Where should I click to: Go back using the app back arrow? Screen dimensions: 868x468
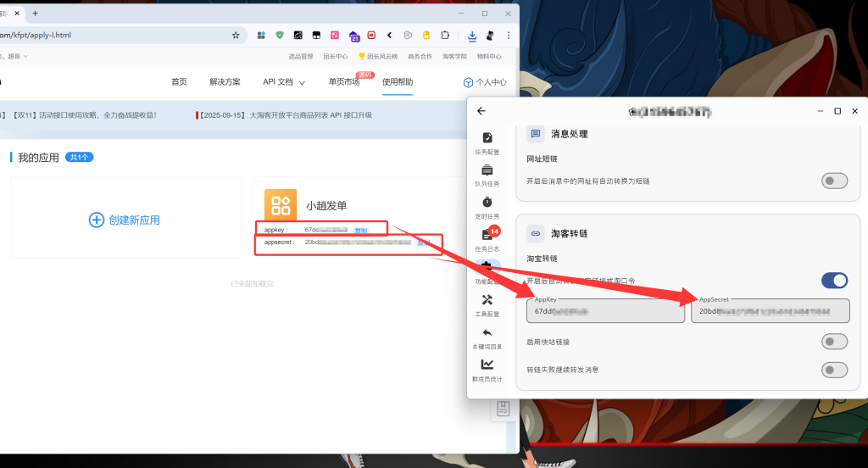[x=481, y=111]
